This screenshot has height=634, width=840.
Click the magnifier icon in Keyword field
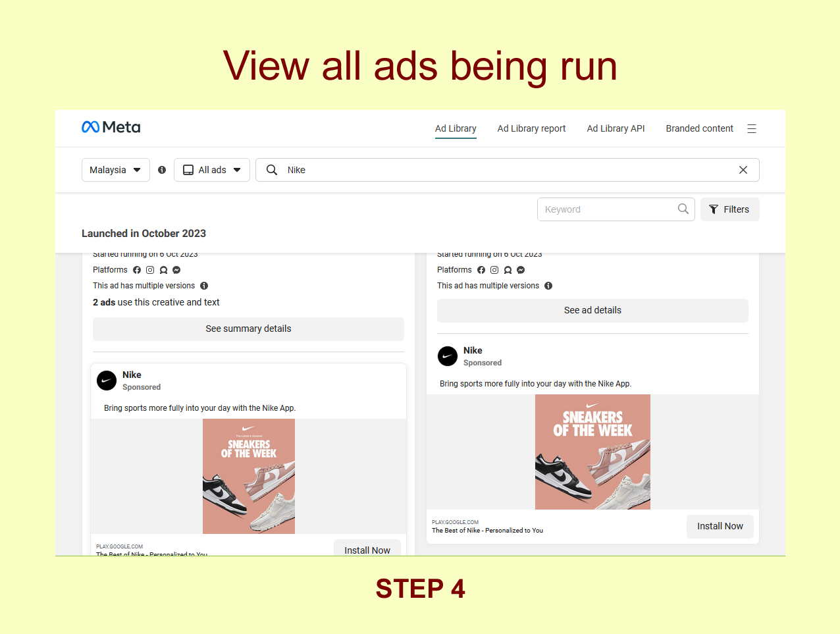(x=683, y=209)
